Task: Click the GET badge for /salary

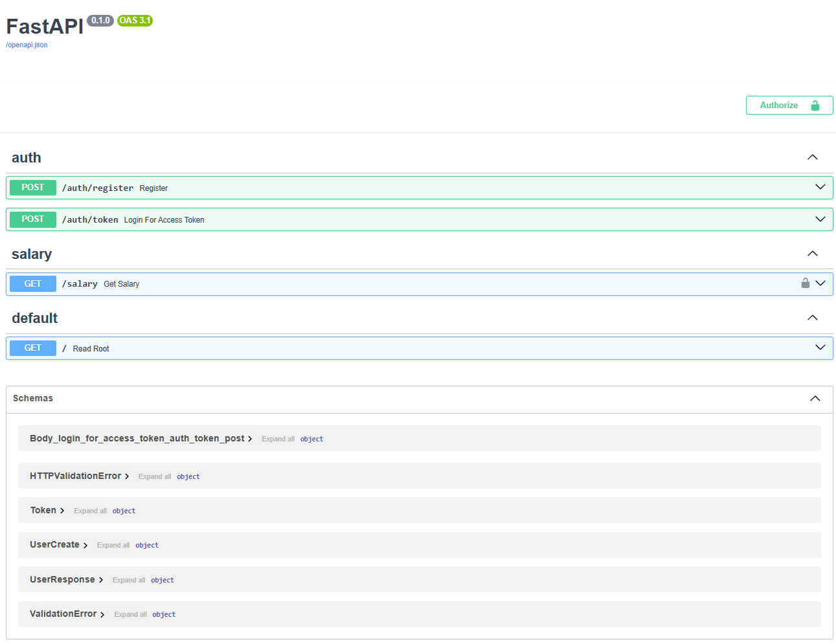Action: [33, 283]
